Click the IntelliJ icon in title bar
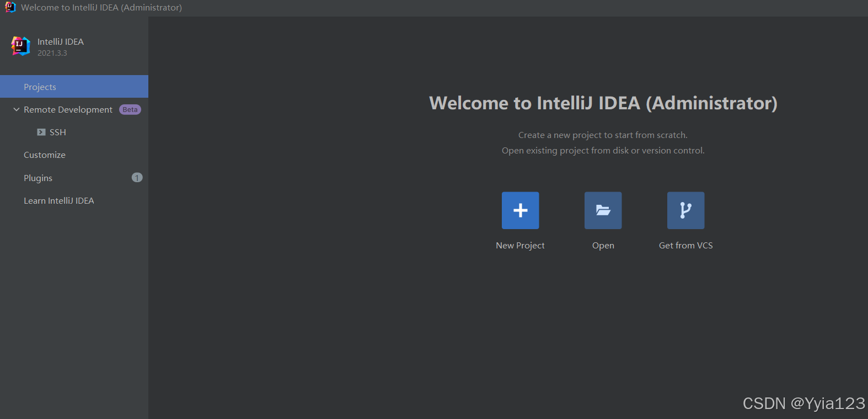This screenshot has height=419, width=868. click(10, 7)
